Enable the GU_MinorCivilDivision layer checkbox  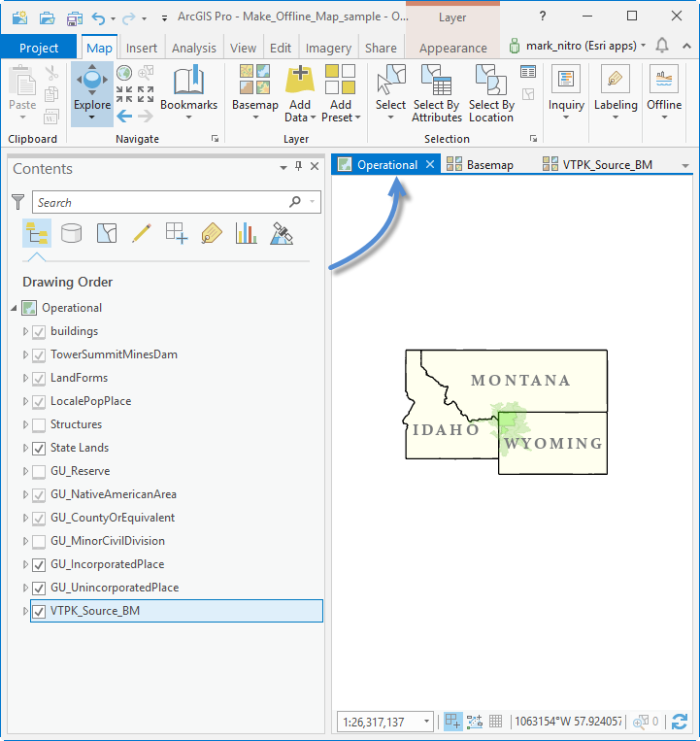click(x=39, y=542)
